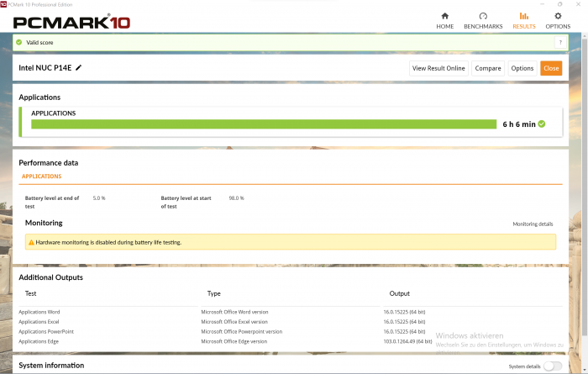Click the question mark help icon
The width and height of the screenshot is (588, 374).
point(559,42)
